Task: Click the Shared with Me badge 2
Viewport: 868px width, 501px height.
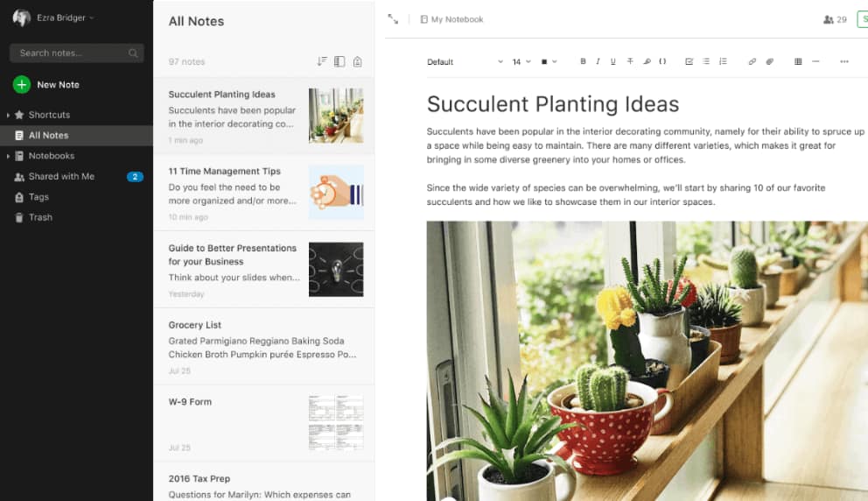Action: click(135, 177)
